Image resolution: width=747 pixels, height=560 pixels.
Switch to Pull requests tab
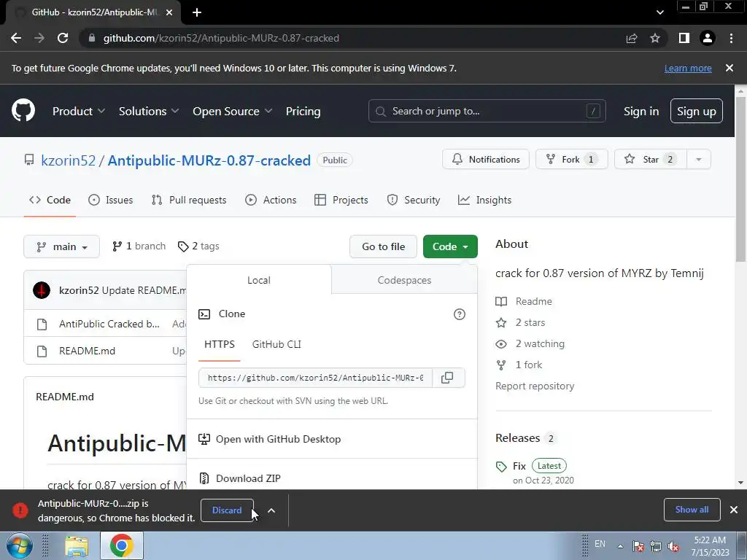(x=189, y=200)
